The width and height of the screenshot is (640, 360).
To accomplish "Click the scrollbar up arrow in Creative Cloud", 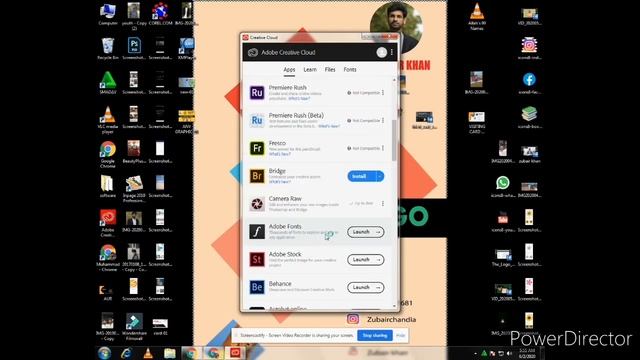I will 394,80.
